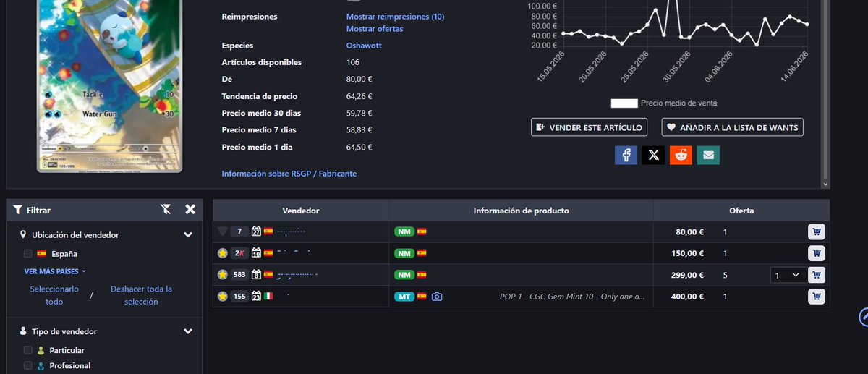Click the Oshawott card image
Viewport: 868px width, 374px height.
[x=109, y=85]
